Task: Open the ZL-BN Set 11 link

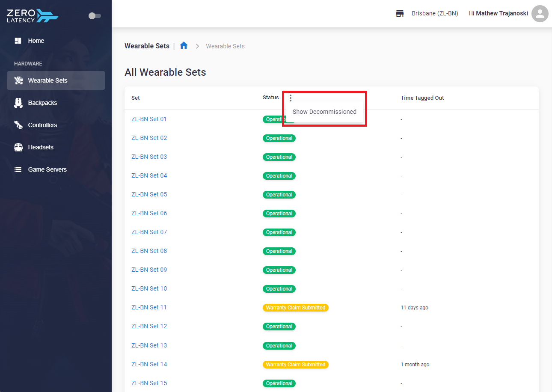Action: point(149,307)
